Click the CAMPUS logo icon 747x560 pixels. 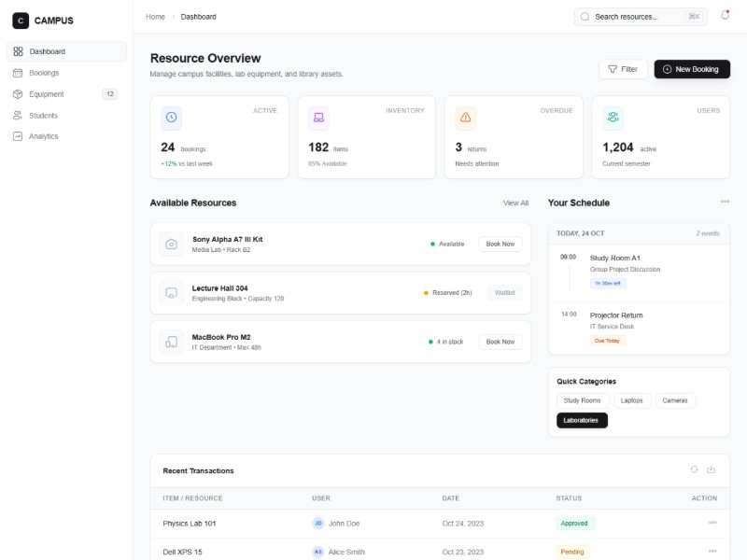coord(21,21)
